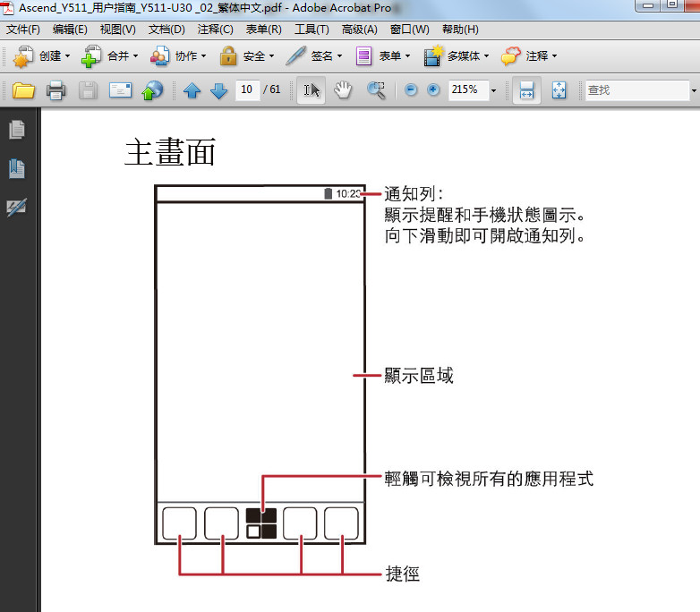This screenshot has height=612, width=700.
Task: Zoom in with the plus button
Action: (433, 90)
